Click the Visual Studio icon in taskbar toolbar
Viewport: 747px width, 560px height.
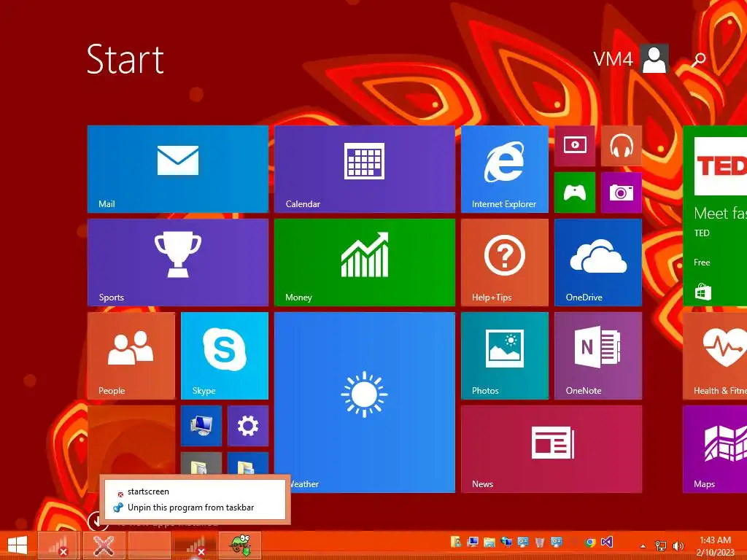click(606, 542)
